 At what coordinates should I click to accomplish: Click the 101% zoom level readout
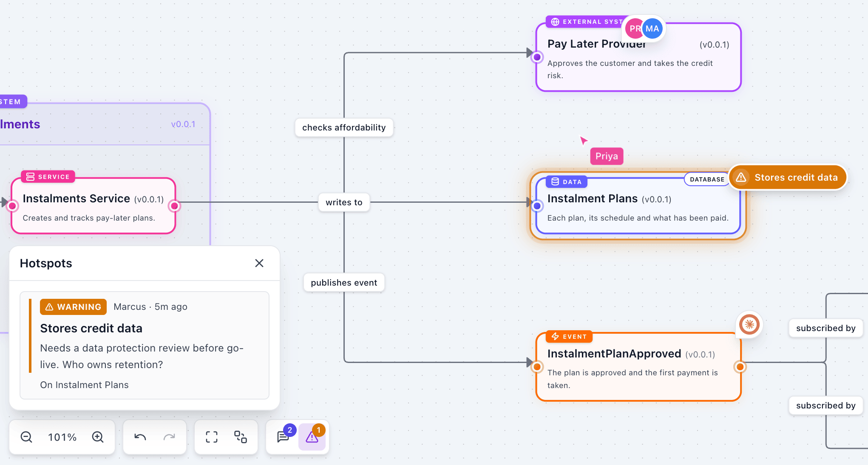point(62,437)
